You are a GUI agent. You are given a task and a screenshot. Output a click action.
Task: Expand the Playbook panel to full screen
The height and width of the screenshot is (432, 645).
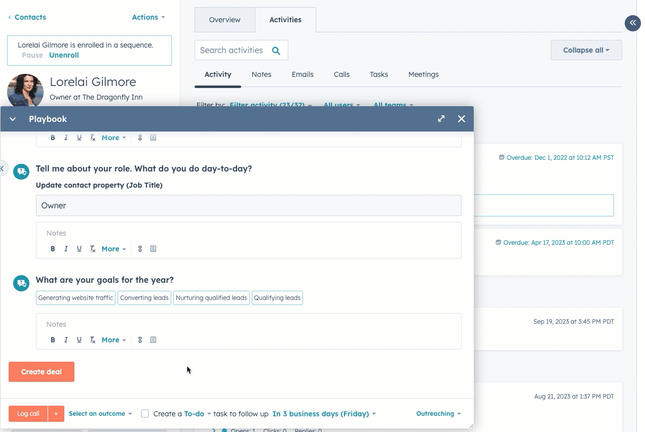pos(441,119)
